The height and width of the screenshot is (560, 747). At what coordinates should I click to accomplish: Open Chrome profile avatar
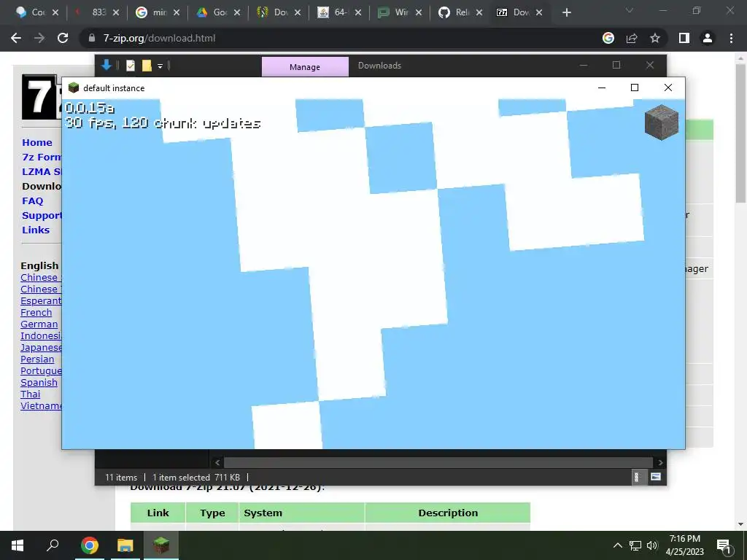pos(708,38)
